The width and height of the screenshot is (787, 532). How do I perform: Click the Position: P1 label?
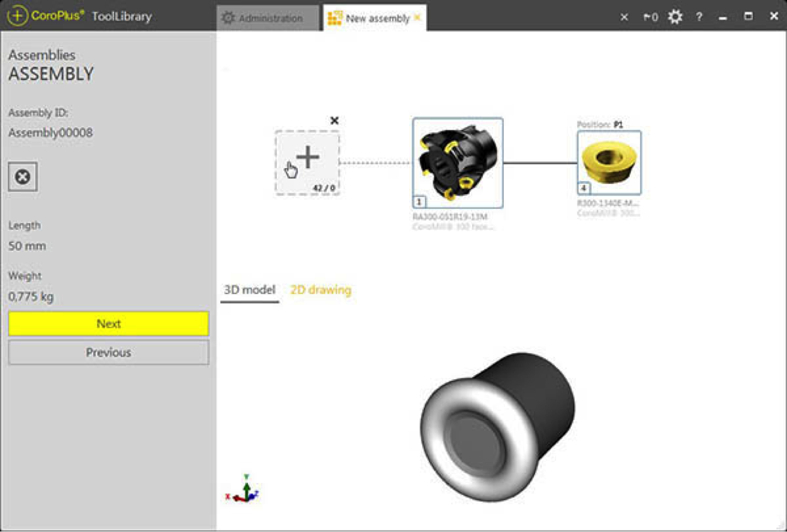click(x=600, y=125)
